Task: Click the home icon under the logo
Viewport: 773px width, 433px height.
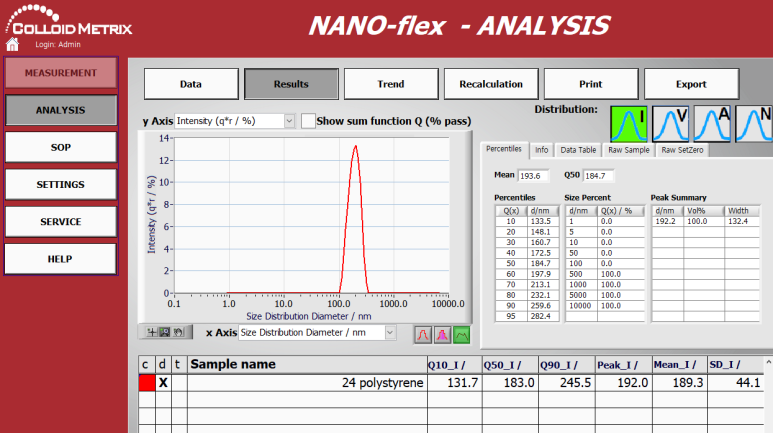Action: tap(12, 44)
